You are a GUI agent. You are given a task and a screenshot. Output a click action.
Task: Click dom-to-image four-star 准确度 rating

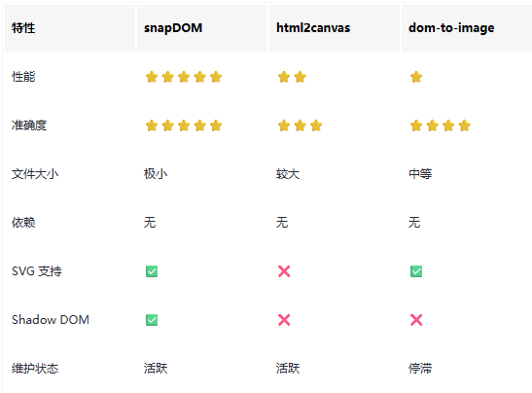[441, 125]
